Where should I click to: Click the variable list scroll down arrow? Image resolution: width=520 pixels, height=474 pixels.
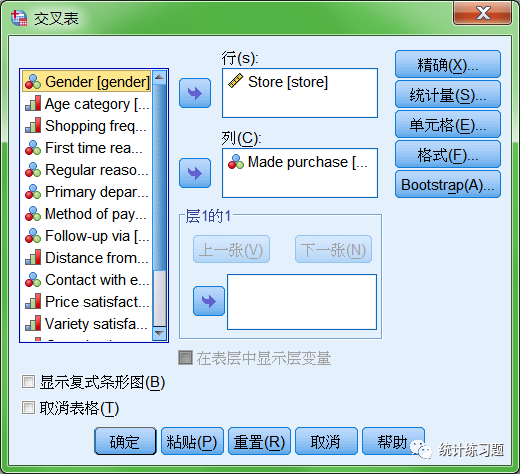pos(159,333)
